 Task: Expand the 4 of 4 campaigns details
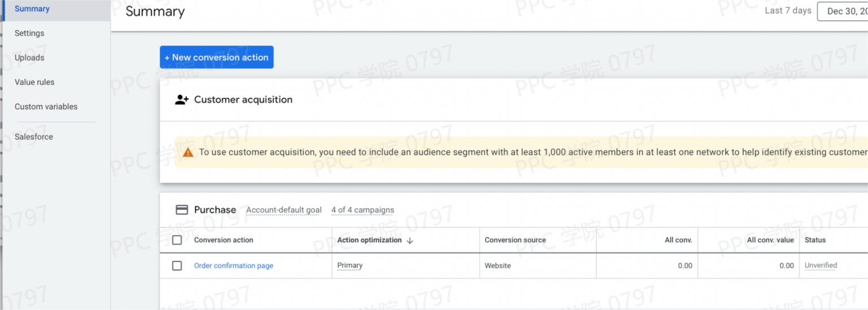click(x=363, y=210)
